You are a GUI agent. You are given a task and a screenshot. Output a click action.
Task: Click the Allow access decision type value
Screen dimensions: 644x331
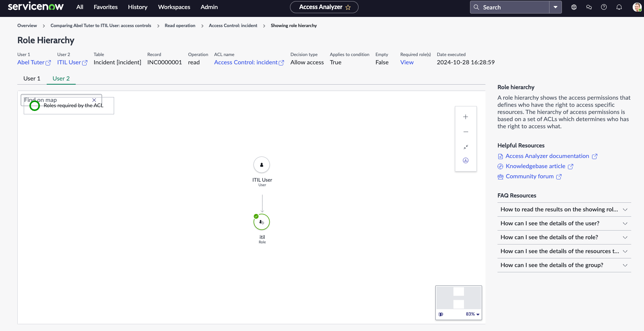[307, 62]
